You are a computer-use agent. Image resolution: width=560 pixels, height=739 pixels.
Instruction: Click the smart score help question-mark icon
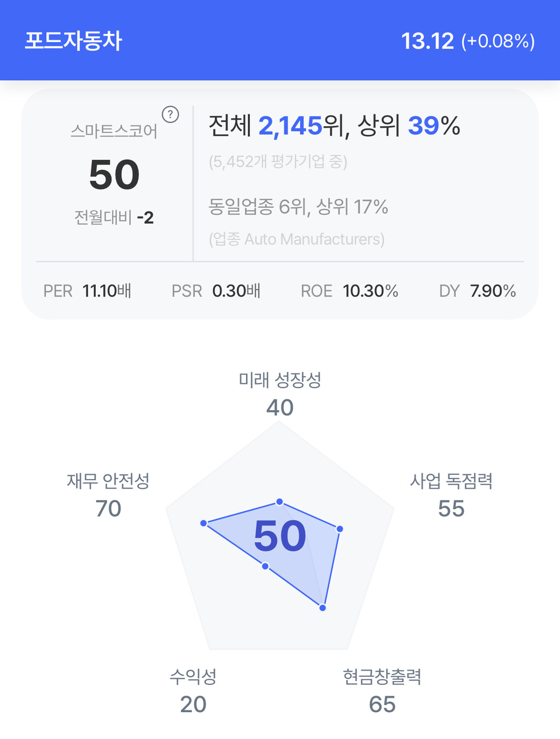[171, 114]
